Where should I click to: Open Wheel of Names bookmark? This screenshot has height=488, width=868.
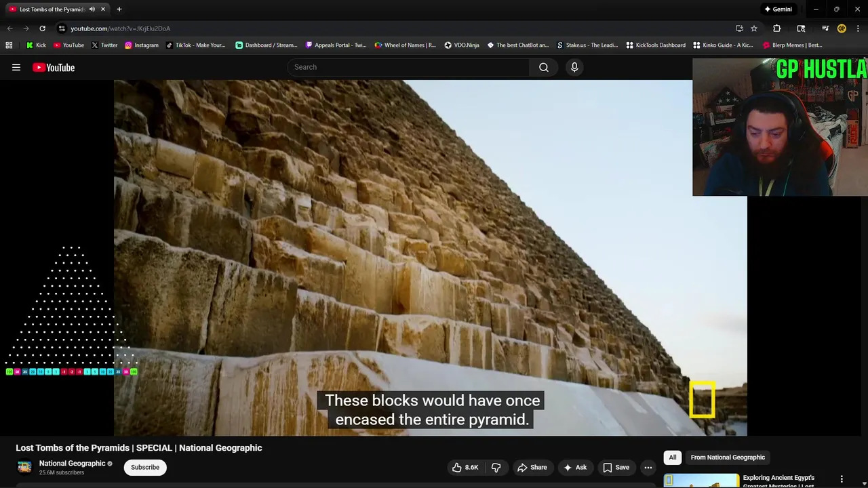pyautogui.click(x=405, y=45)
